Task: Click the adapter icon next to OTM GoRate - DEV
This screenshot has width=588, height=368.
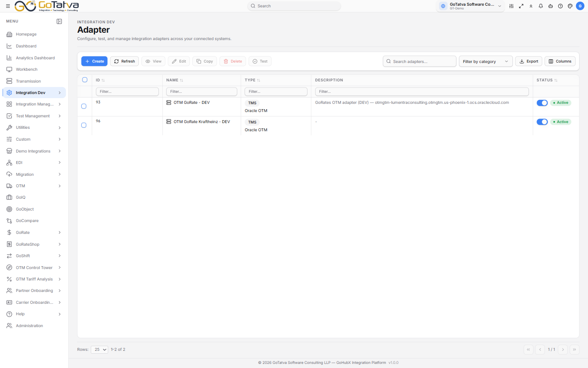Action: pyautogui.click(x=169, y=103)
